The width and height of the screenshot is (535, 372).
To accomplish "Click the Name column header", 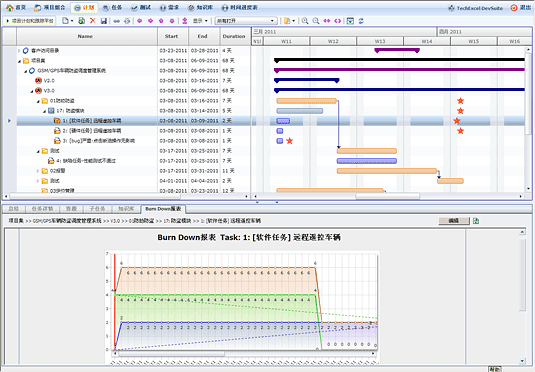I will click(87, 36).
